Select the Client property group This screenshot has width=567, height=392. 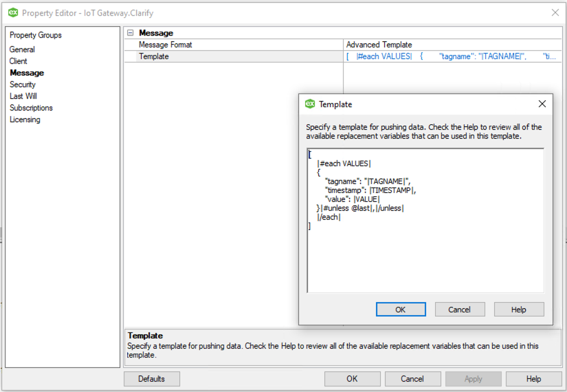point(19,61)
